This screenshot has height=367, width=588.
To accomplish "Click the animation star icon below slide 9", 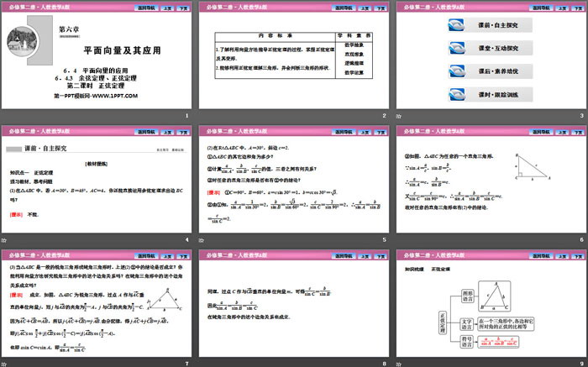I will (x=399, y=364).
